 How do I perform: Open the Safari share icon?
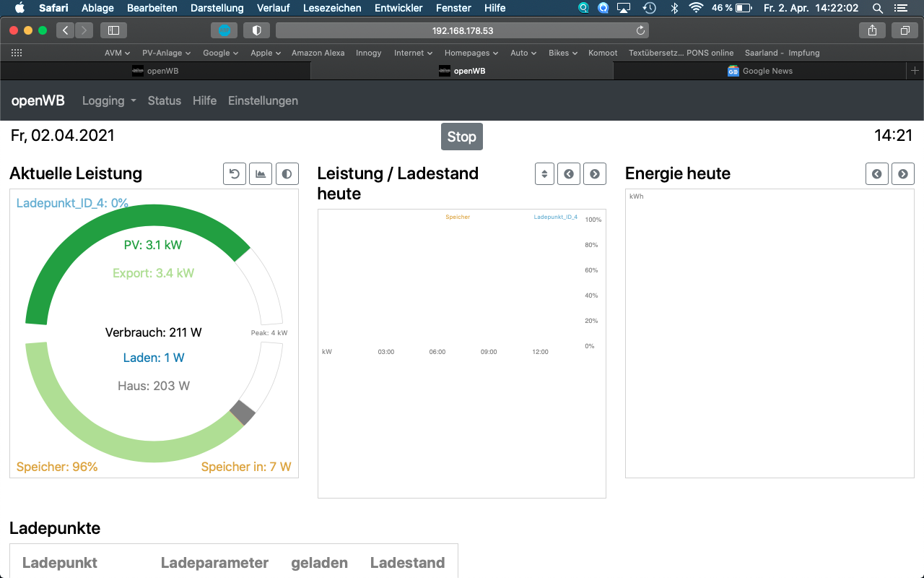click(873, 30)
